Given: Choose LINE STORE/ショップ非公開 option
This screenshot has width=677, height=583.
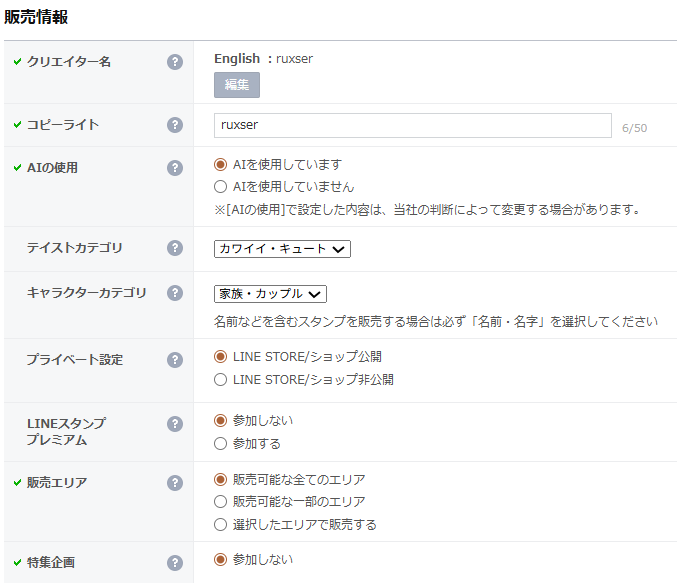Looking at the screenshot, I should 221,379.
